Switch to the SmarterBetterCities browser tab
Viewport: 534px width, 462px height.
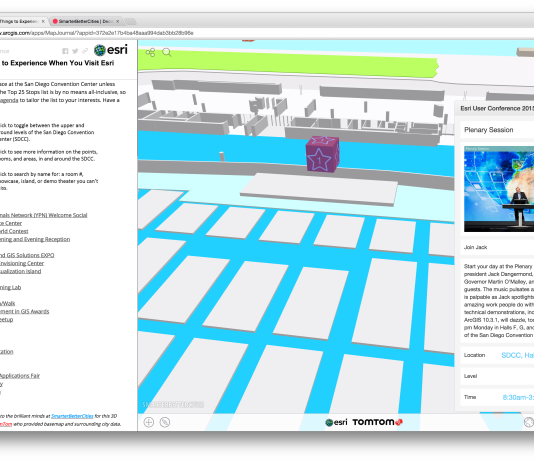[x=85, y=21]
